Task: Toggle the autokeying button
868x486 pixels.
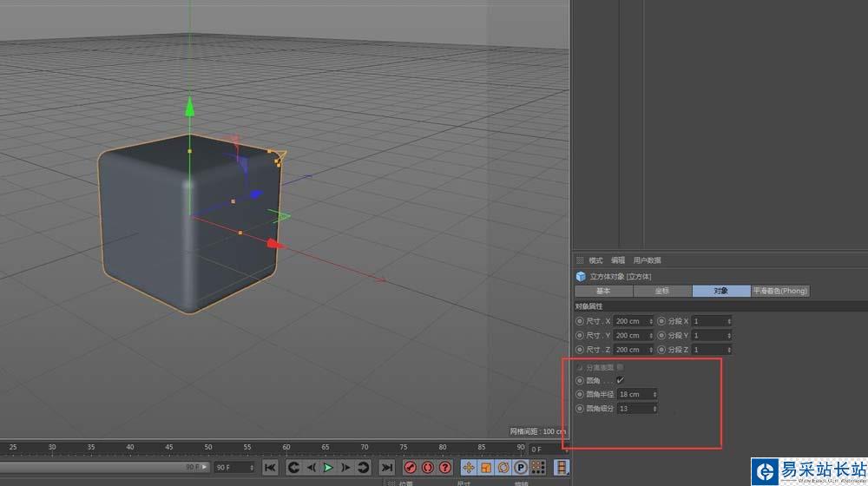Action: click(428, 468)
